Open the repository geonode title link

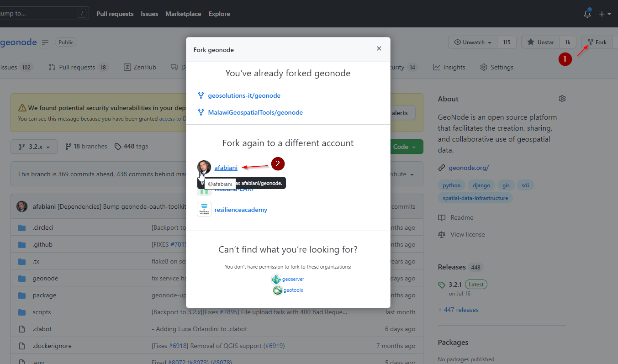coord(18,42)
